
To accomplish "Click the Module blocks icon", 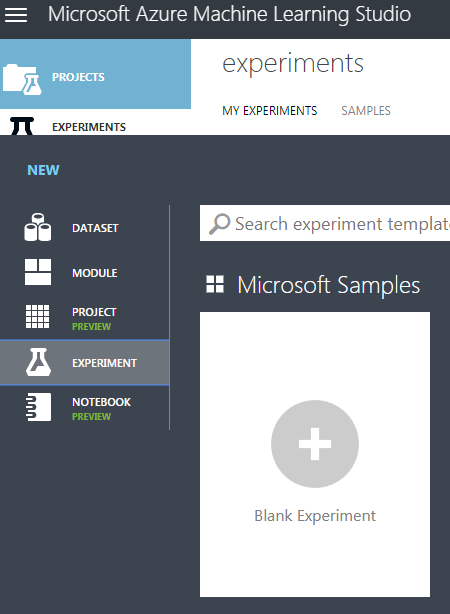I will pos(38,272).
